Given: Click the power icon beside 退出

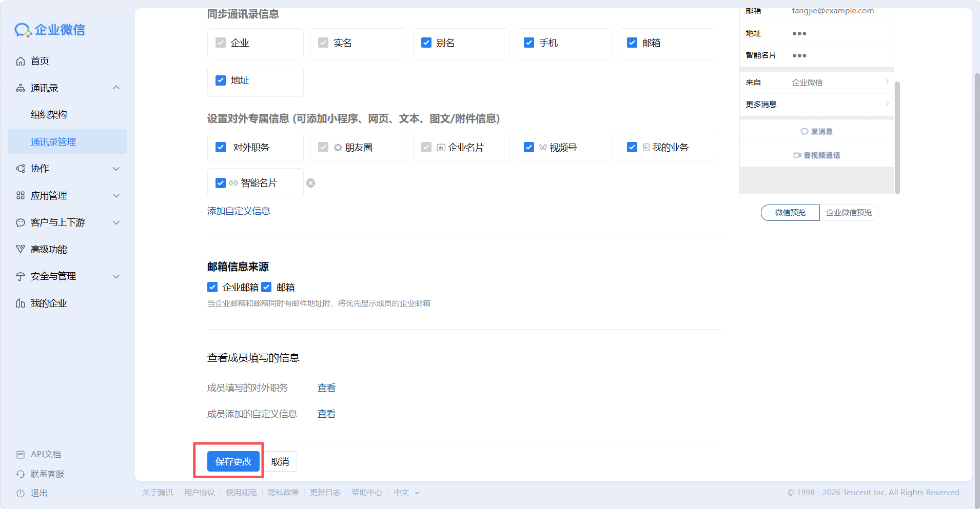Looking at the screenshot, I should coord(21,493).
